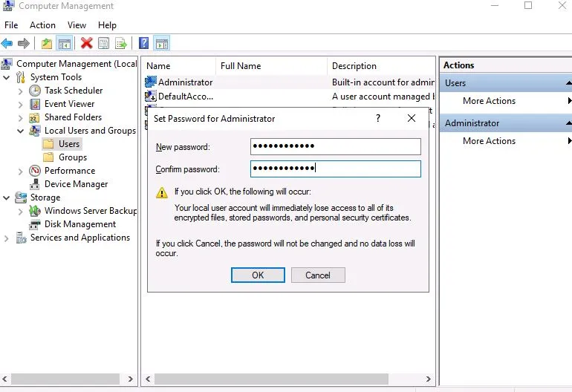Viewport: 572px width, 392px height.
Task: Select Device Manager in the tree
Action: [77, 184]
